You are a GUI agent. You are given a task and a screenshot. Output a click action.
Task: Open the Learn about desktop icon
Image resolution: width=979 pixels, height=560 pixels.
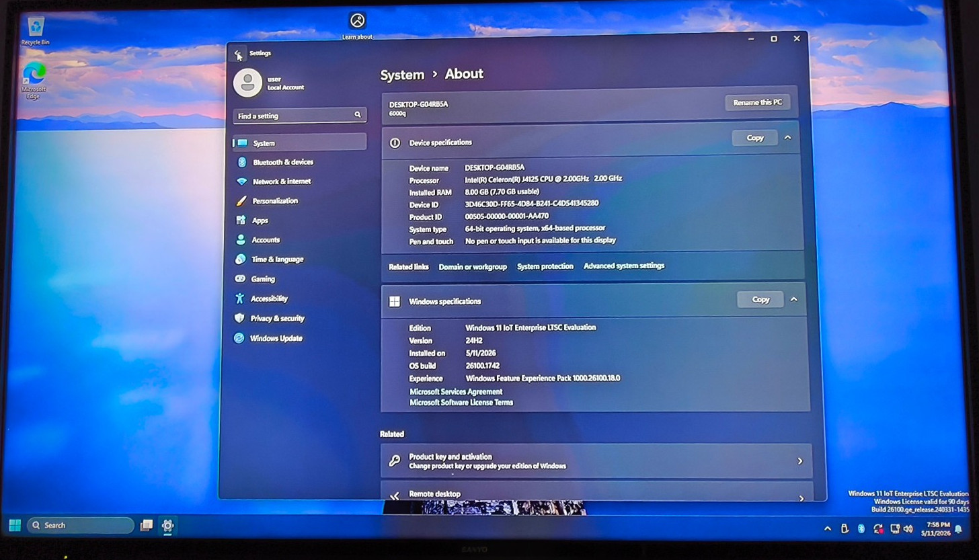point(357,26)
